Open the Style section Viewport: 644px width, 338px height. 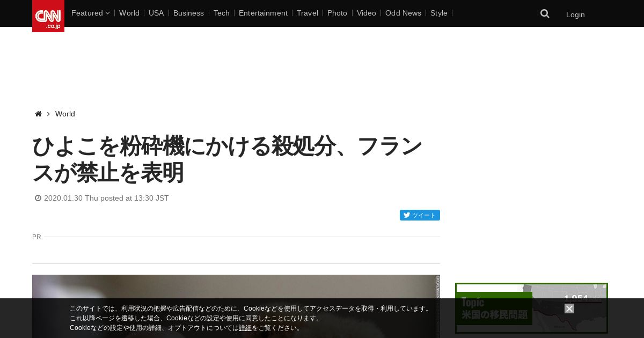[439, 13]
